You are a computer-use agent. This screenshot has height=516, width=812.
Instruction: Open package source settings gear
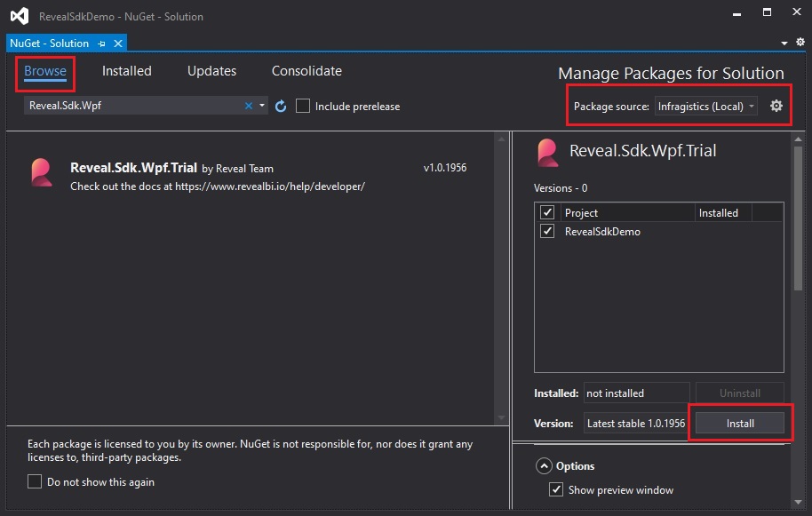click(776, 106)
